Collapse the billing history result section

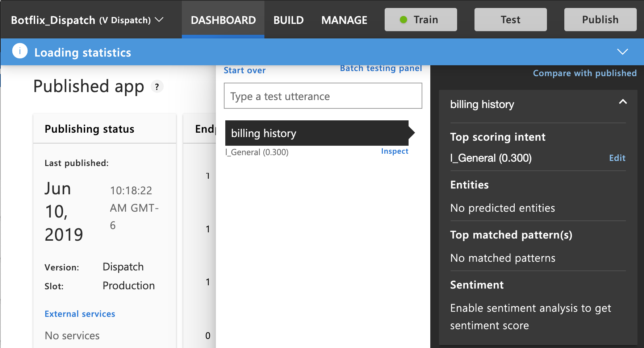(x=623, y=102)
